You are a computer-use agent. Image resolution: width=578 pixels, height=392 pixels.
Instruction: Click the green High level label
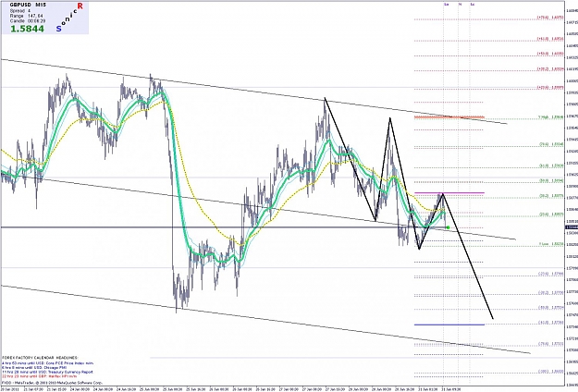click(x=550, y=117)
